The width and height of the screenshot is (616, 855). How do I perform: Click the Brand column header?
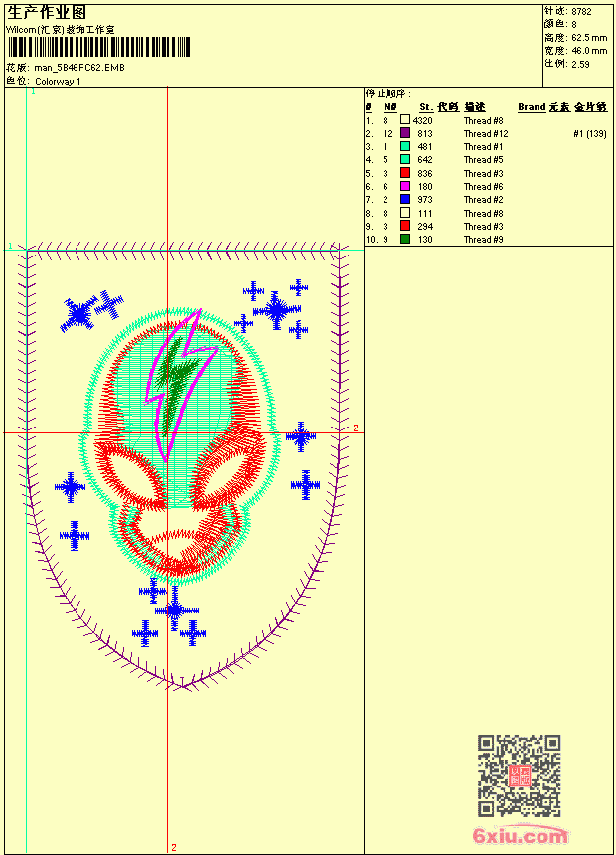point(532,107)
